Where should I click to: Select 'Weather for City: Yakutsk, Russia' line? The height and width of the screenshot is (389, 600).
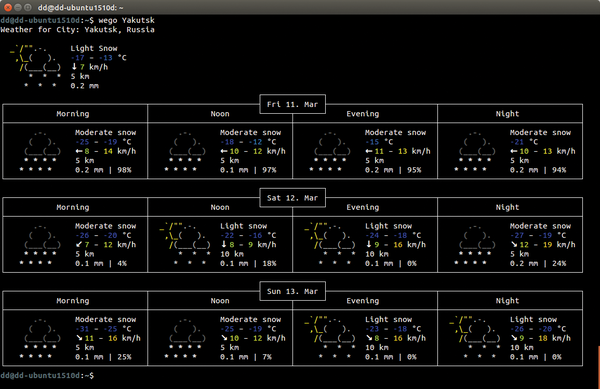pos(78,30)
